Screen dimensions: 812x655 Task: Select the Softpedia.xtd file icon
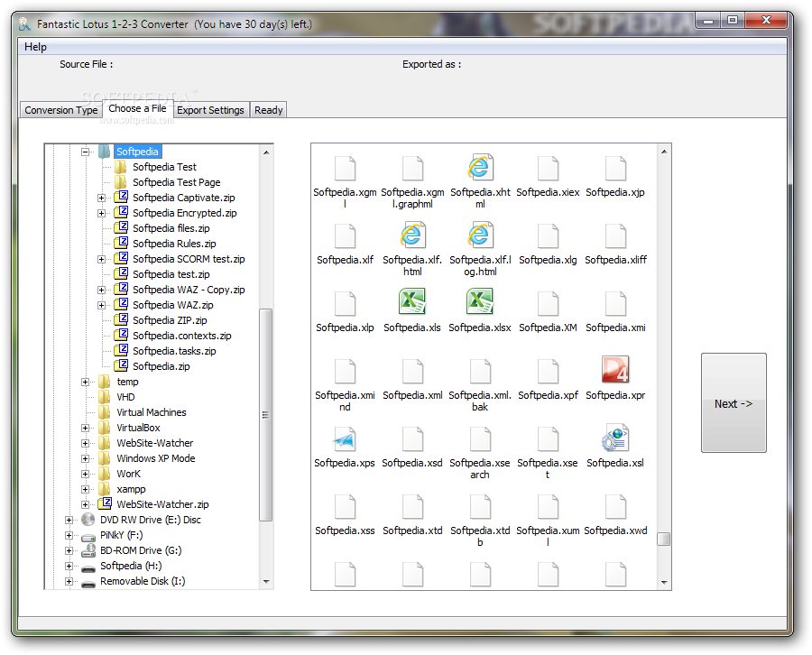(412, 506)
